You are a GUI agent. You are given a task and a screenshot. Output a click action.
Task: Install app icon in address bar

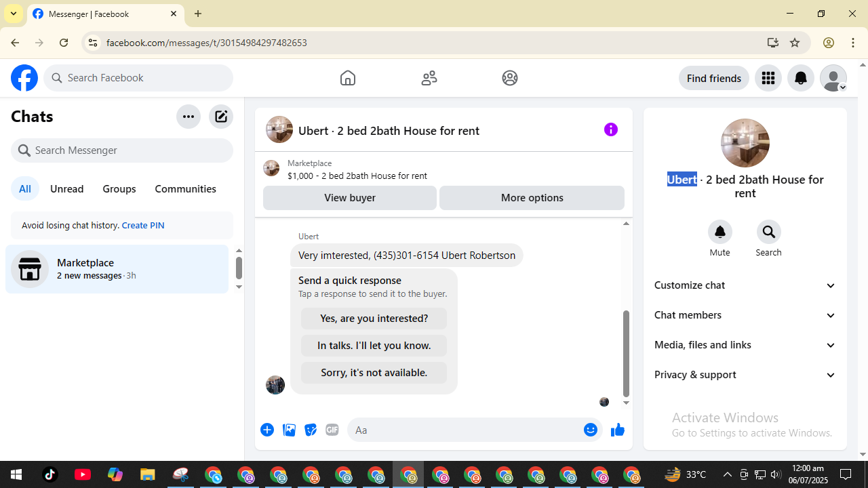point(773,43)
